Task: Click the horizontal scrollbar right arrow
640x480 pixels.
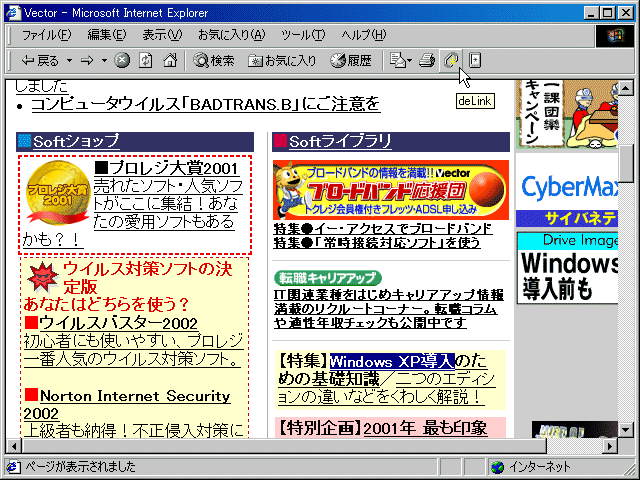Action: pyautogui.click(x=610, y=445)
